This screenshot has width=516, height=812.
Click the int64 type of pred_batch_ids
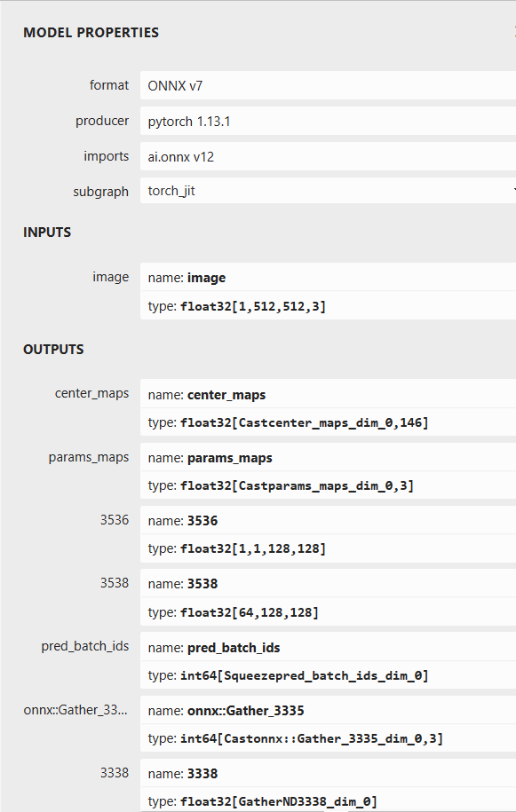click(x=266, y=675)
